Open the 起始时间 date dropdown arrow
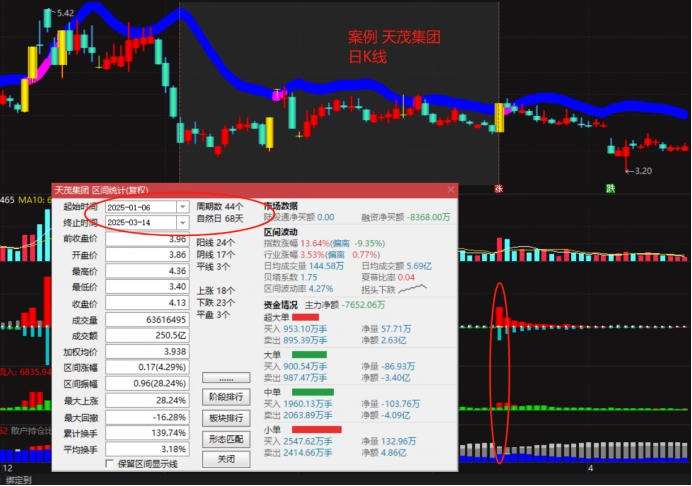692x486 pixels. point(182,207)
